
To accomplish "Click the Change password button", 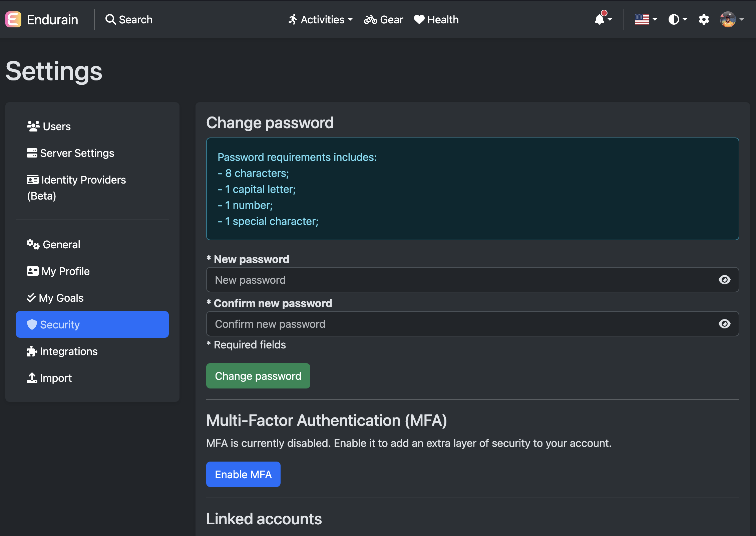I will [x=258, y=375].
